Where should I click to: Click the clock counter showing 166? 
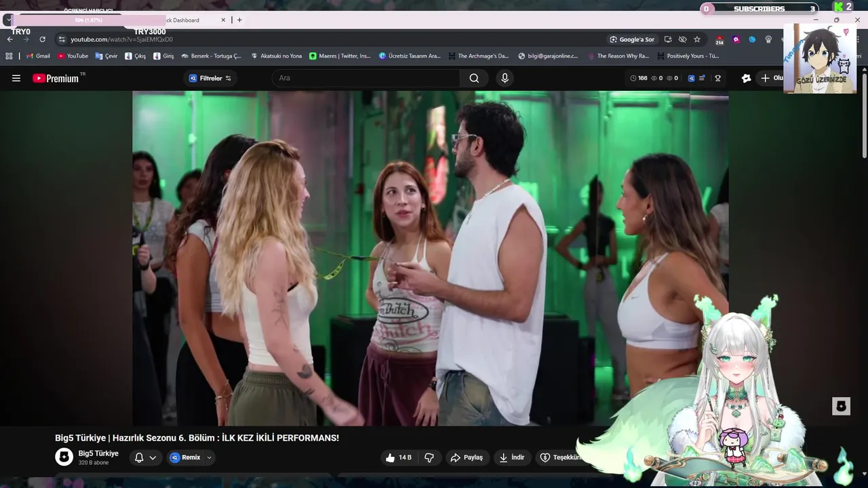(639, 78)
